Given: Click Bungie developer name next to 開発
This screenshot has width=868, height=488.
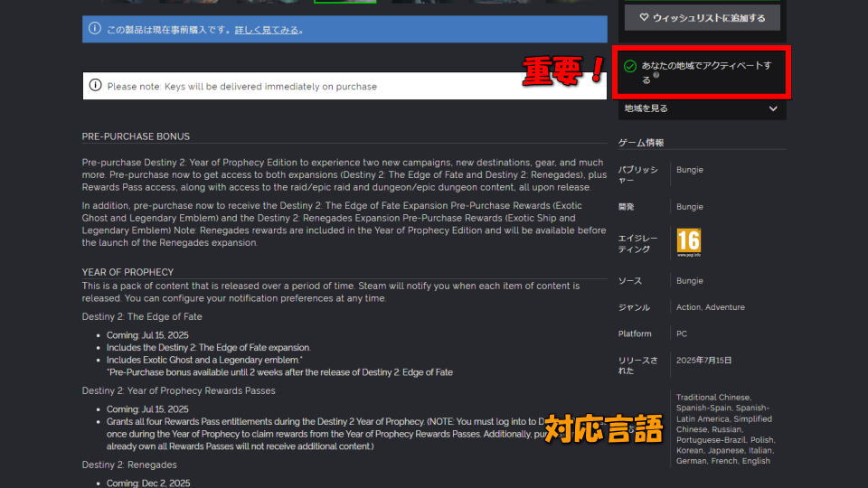Looking at the screenshot, I should coord(690,207).
